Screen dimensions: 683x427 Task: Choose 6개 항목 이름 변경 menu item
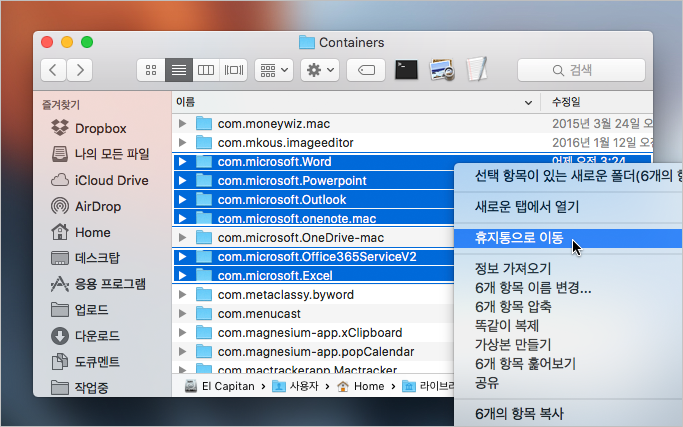click(x=568, y=288)
